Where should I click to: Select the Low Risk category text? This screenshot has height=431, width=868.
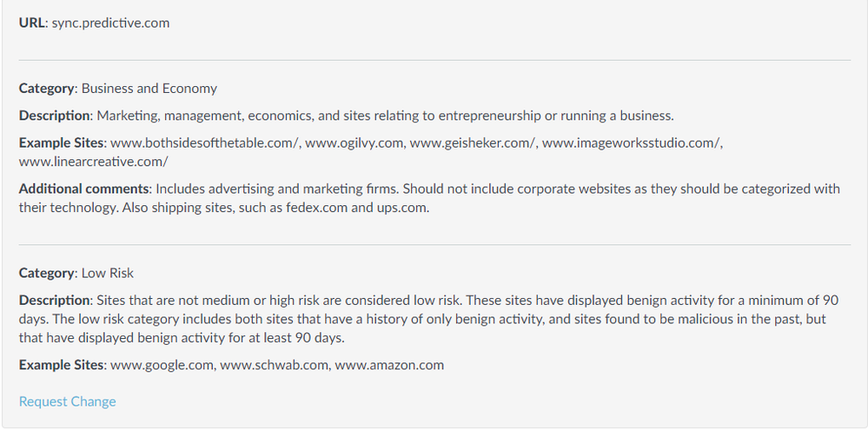point(108,273)
